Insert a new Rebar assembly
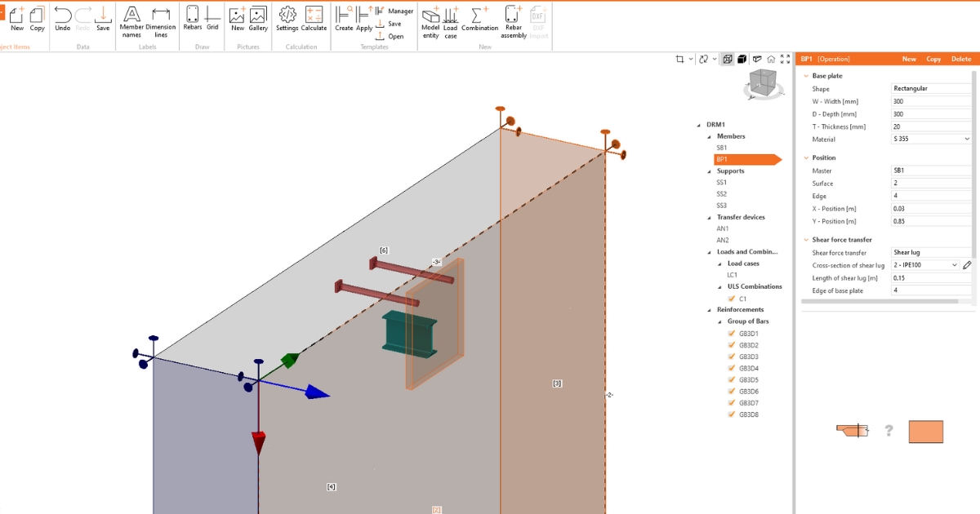 (x=513, y=18)
